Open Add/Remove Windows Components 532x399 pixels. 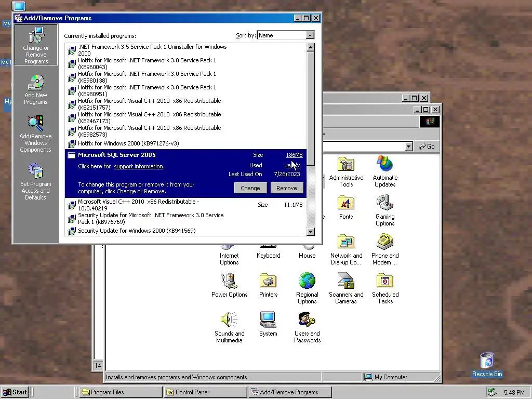click(36, 134)
